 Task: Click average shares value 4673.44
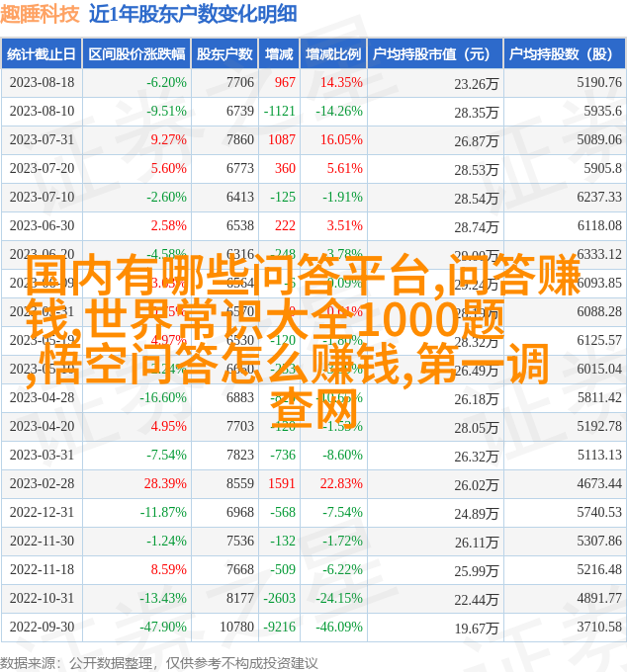599,483
